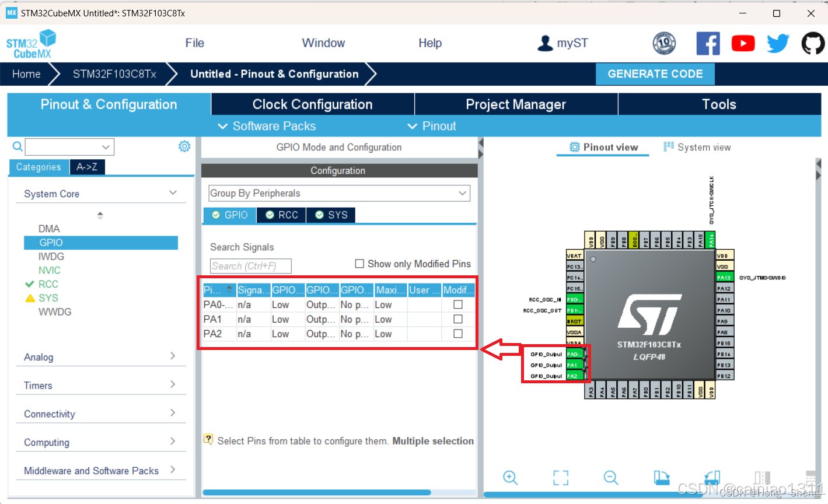Click the STM32F103C8Tx breadcrumb
Screen dimensions: 828x504
pyautogui.click(x=114, y=74)
